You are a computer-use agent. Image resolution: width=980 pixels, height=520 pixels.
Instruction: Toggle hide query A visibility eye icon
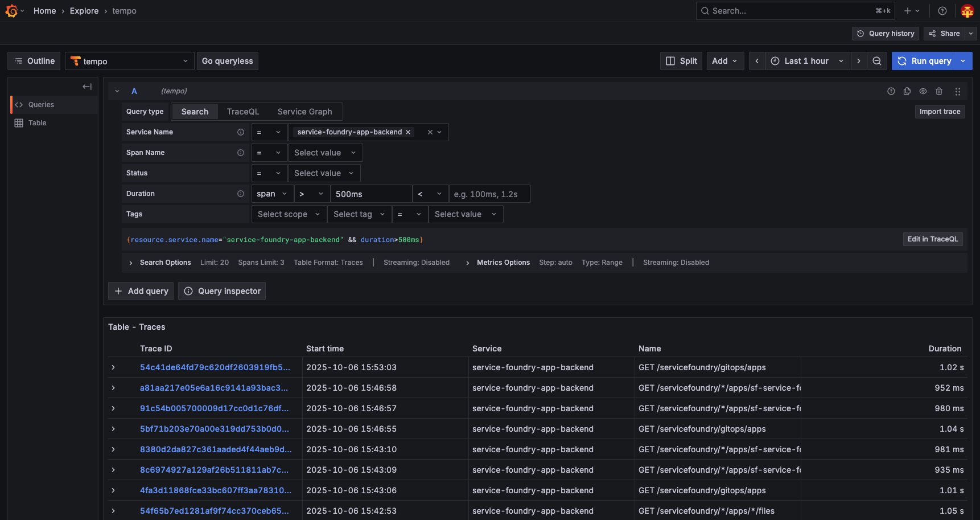[923, 91]
